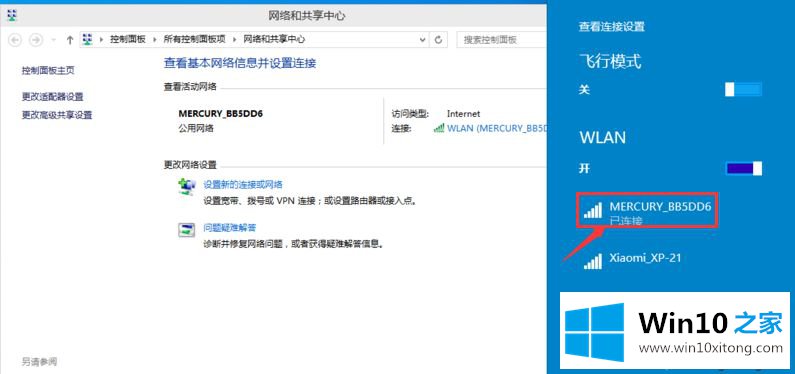Click the 网络和共享中心 breadcrumb
795x374 pixels.
tap(274, 39)
